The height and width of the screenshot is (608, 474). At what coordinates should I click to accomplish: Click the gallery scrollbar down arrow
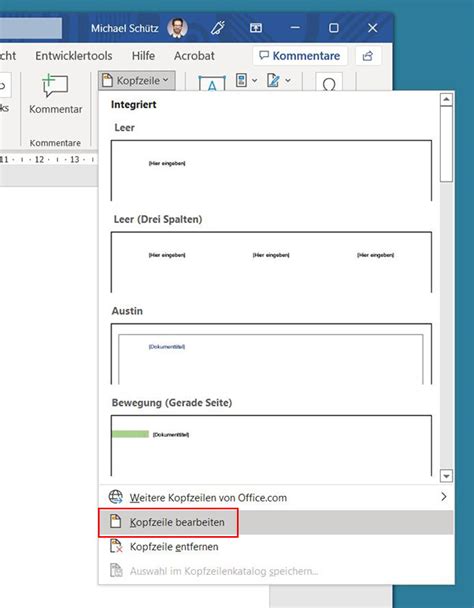(x=446, y=476)
